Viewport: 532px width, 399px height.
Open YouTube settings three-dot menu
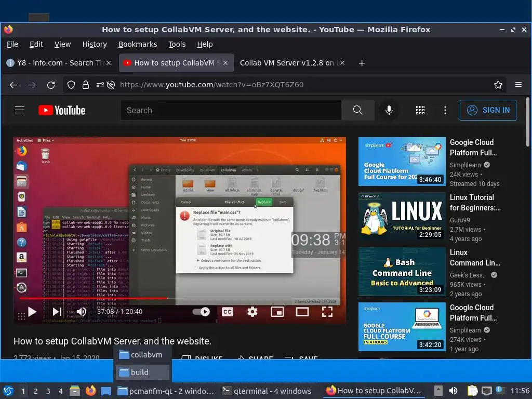pos(445,110)
